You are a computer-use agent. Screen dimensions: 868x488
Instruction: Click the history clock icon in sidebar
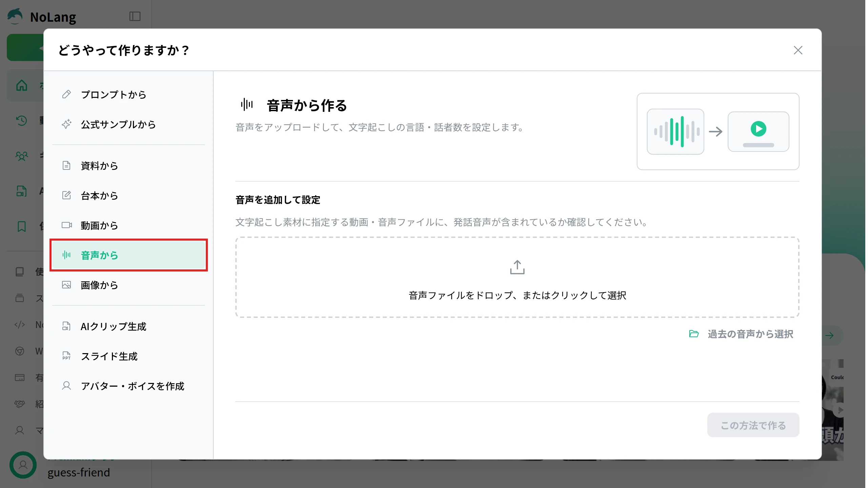(x=21, y=121)
